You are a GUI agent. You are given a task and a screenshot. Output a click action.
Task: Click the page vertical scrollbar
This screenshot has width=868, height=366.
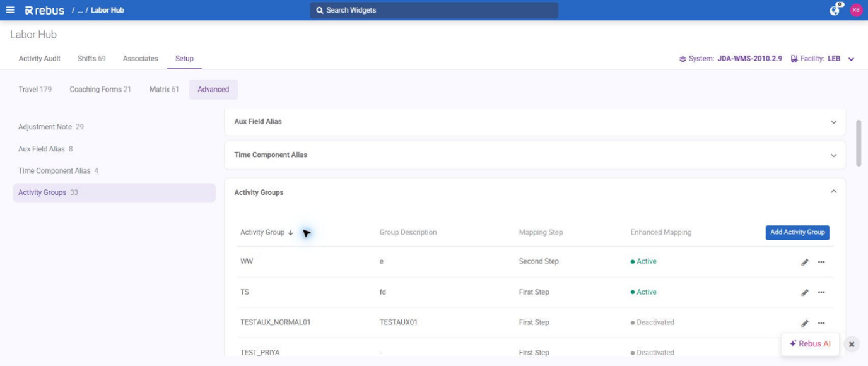click(859, 143)
